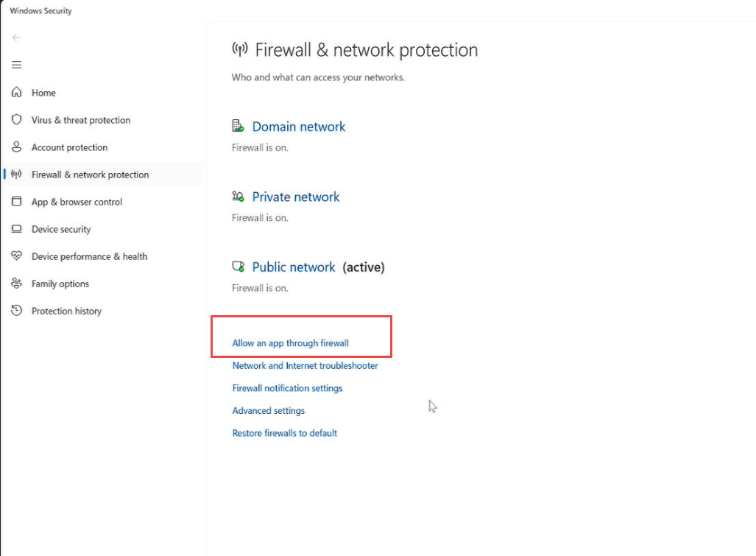Click the App & browser control icon
This screenshot has width=756, height=556.
coord(16,202)
